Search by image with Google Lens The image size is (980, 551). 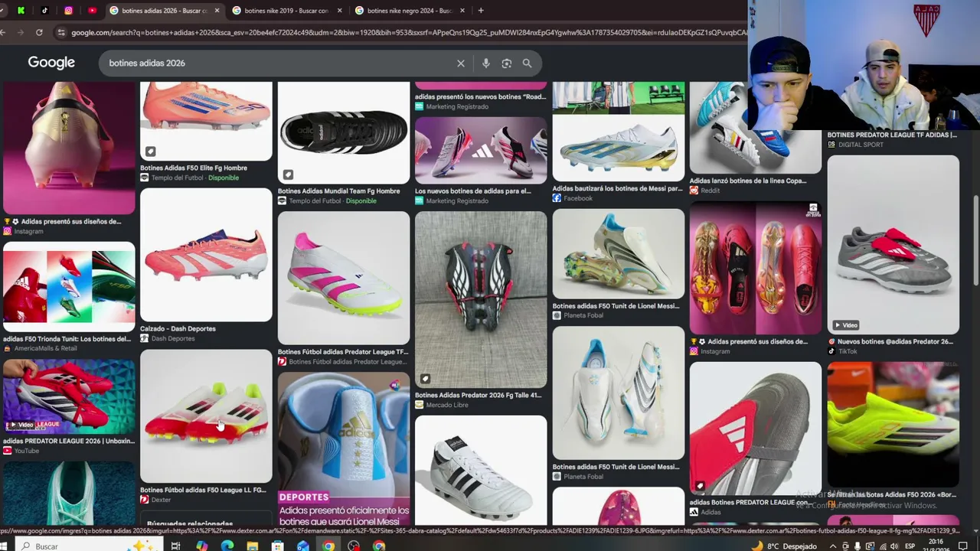506,63
